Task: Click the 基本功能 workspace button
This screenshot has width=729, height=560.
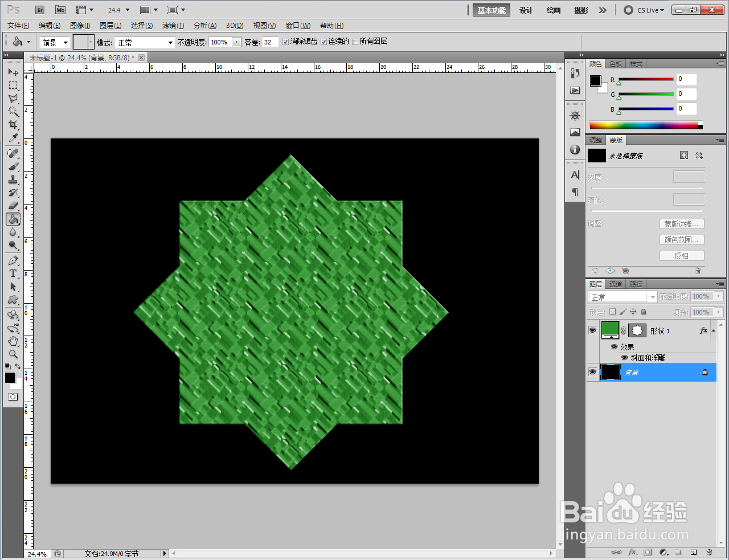Action: pos(491,10)
